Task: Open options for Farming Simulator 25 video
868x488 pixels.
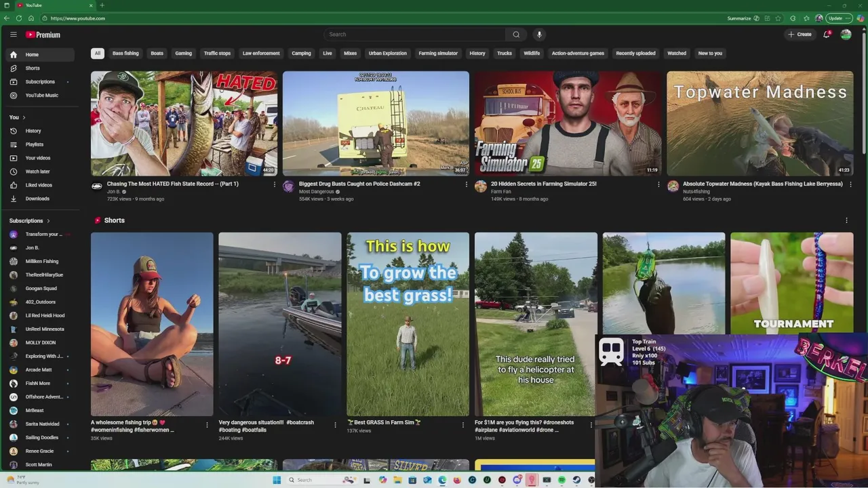Action: tap(658, 184)
